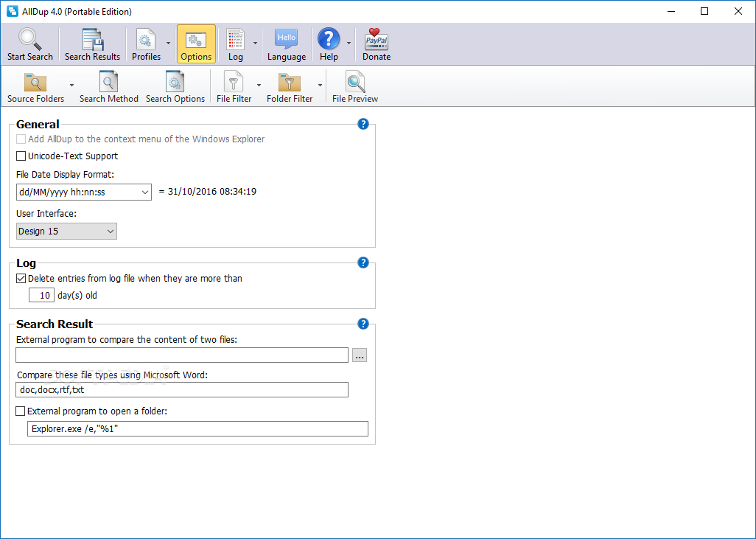Click the Microsoft Word file types field

click(182, 390)
